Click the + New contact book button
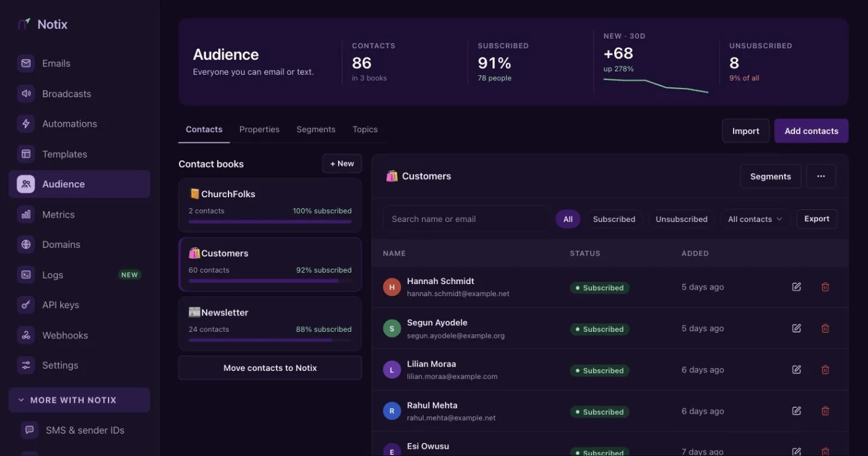The image size is (868, 456). [x=342, y=163]
